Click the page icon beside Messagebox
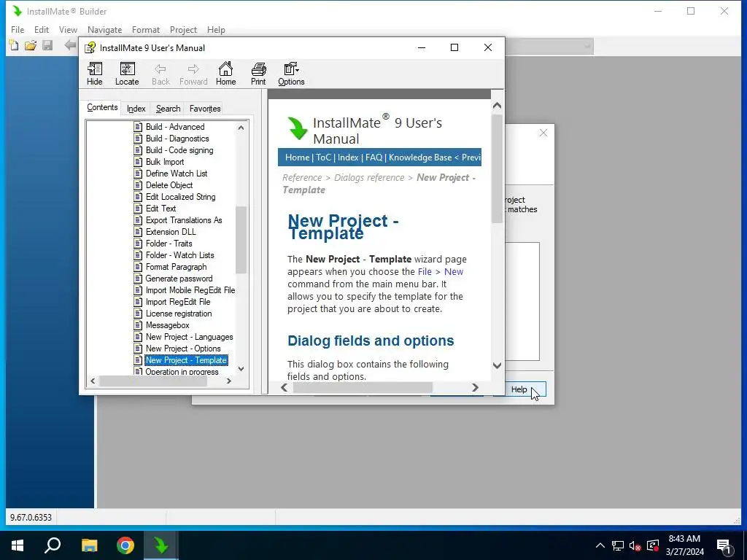747x560 pixels. [x=138, y=325]
